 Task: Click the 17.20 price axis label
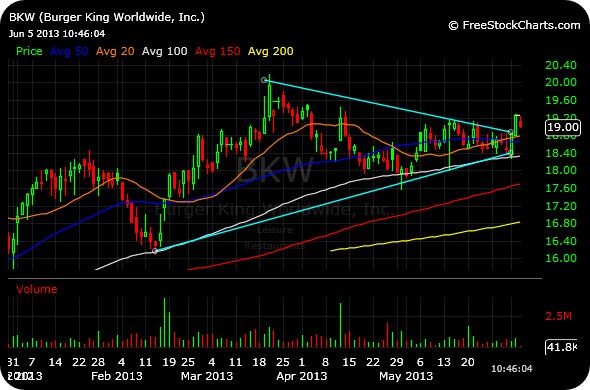coord(561,206)
